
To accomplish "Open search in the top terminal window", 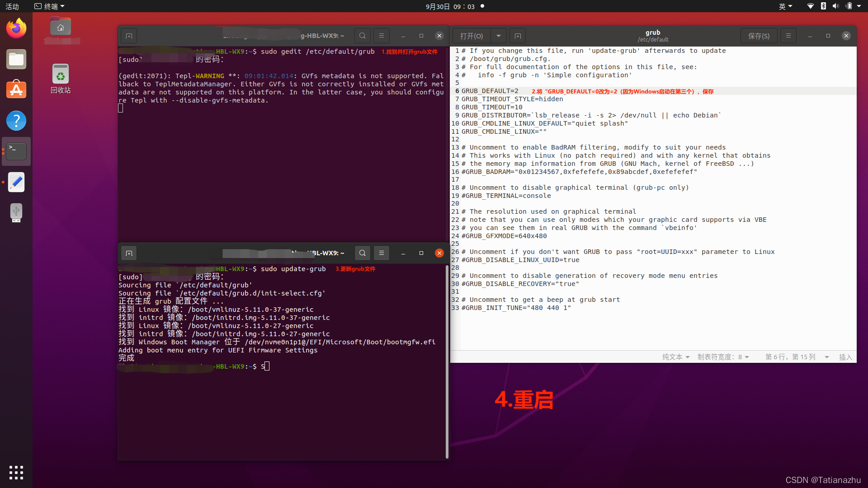I will pos(362,36).
